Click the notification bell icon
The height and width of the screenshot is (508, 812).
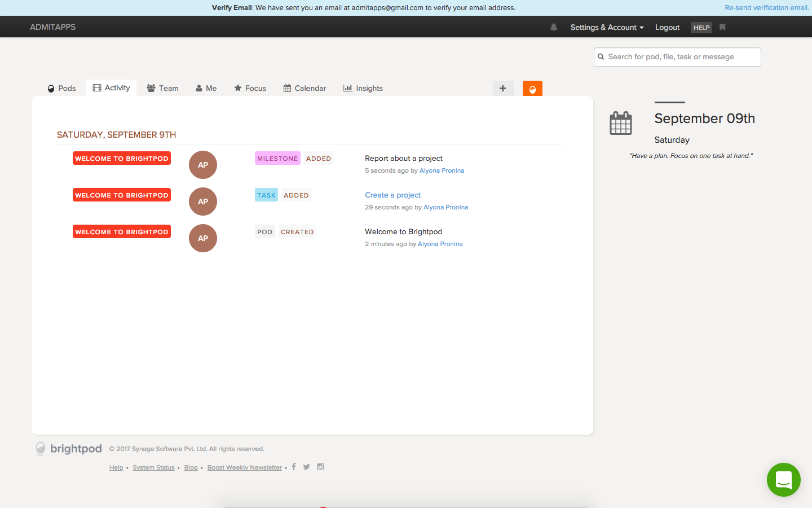click(x=554, y=27)
